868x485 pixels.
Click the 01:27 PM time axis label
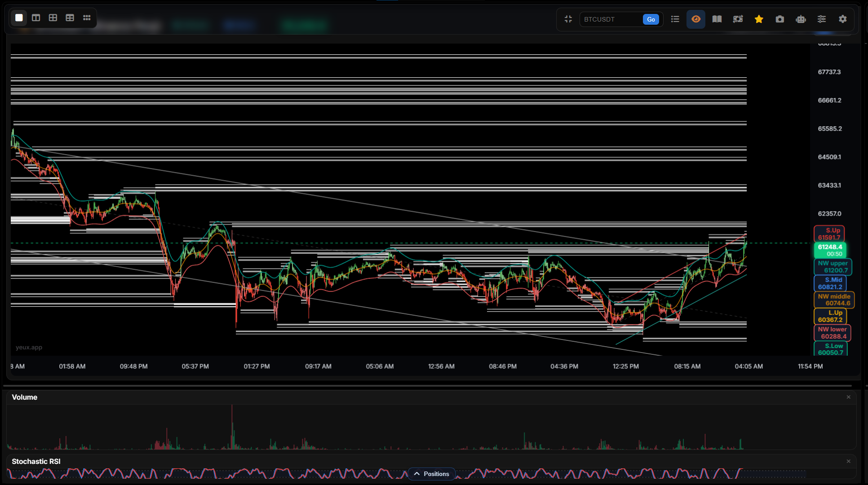[257, 366]
